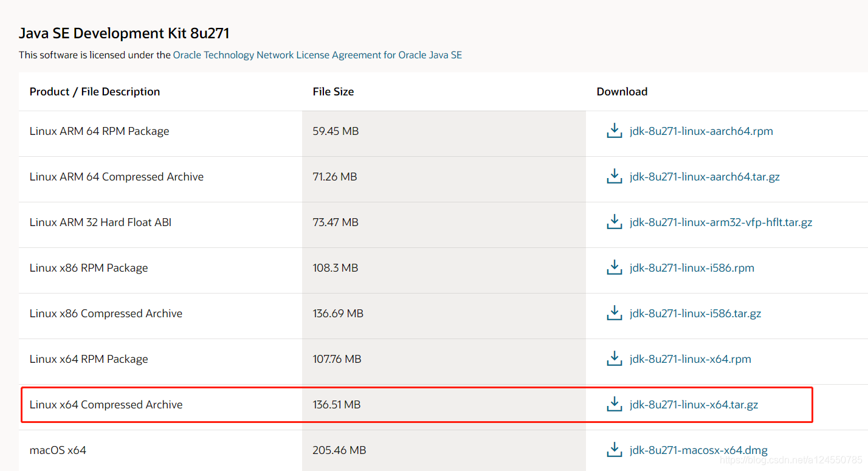Screen dimensions: 868x471
Task: Select 'Linux ARM 64 Compressed Archive' description
Action: [x=116, y=177]
